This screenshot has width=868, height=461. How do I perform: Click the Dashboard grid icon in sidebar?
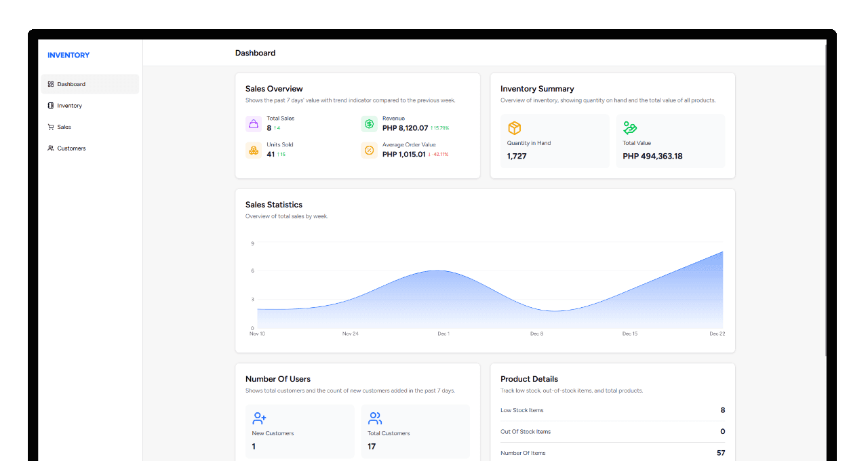coord(51,84)
